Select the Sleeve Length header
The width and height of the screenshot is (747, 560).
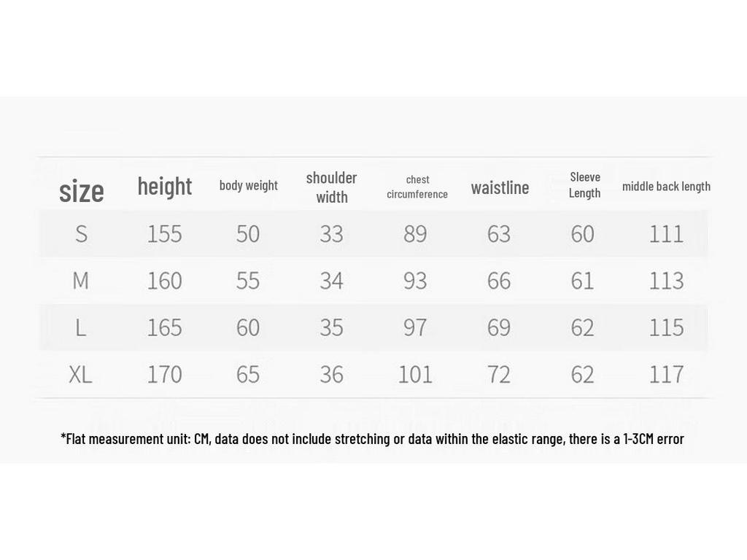tap(584, 184)
